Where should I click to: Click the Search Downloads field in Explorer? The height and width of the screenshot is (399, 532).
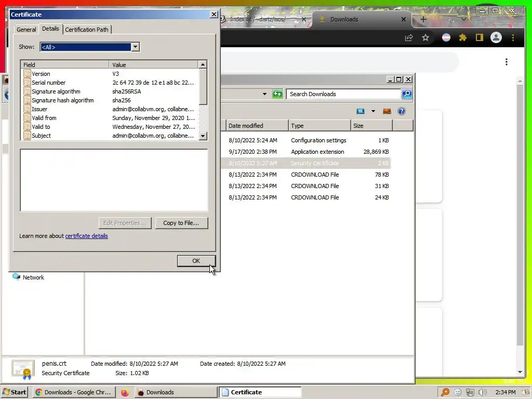coord(343,94)
